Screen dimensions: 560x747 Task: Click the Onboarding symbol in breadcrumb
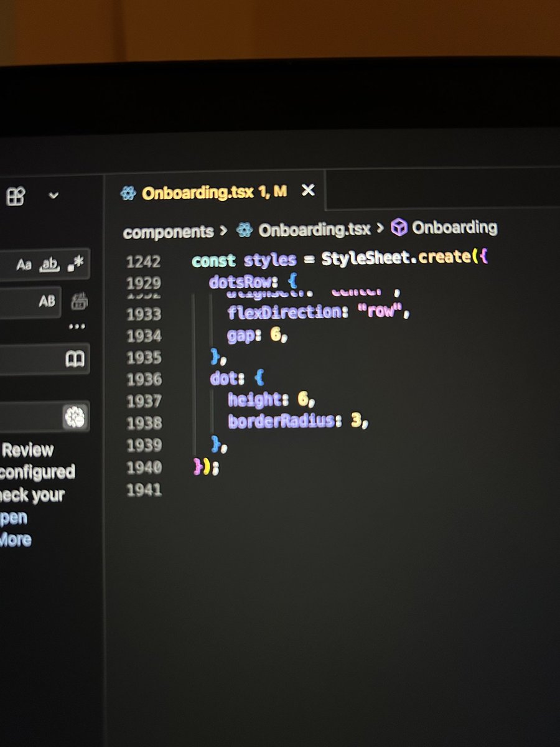coord(454,228)
